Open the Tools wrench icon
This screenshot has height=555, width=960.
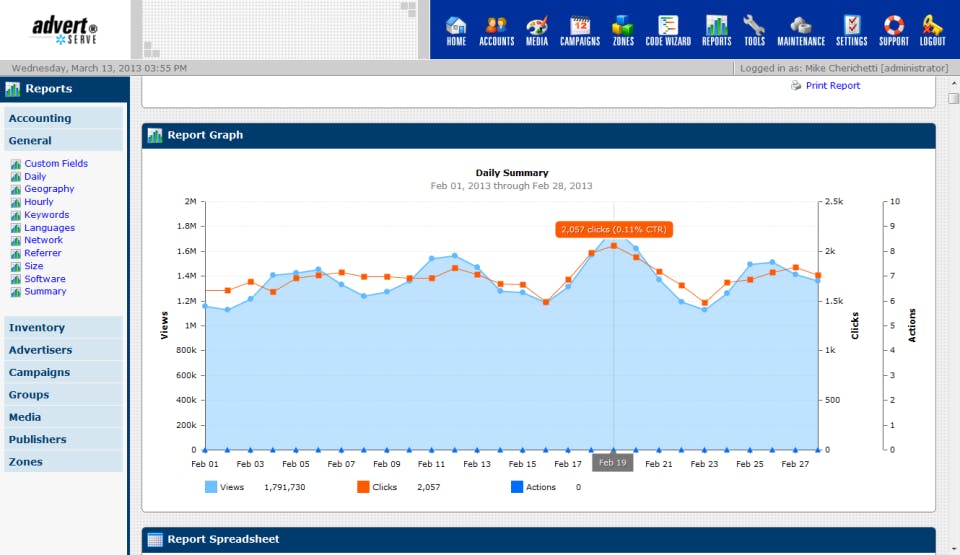(x=754, y=31)
